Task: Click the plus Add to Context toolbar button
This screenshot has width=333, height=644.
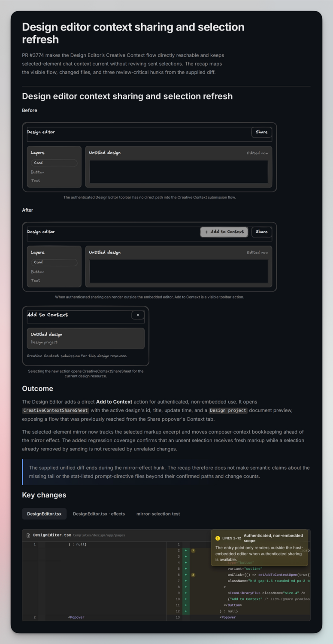Action: coord(224,232)
